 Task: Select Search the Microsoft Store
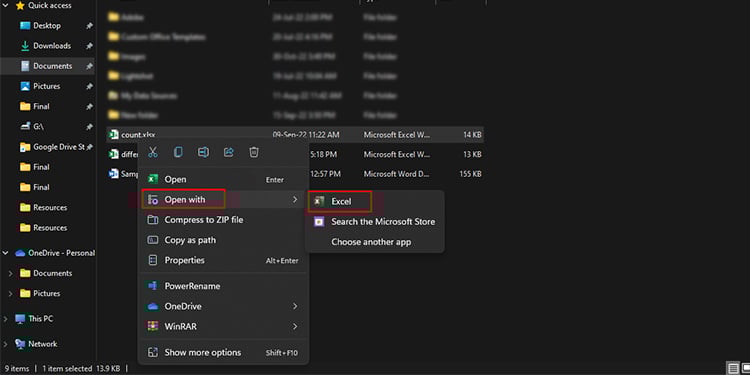coord(375,222)
